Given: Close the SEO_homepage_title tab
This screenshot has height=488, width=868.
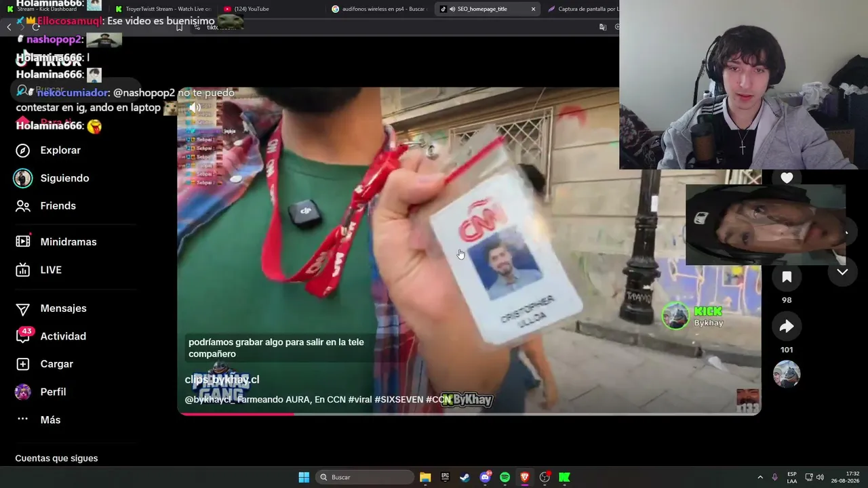Looking at the screenshot, I should coord(533,9).
